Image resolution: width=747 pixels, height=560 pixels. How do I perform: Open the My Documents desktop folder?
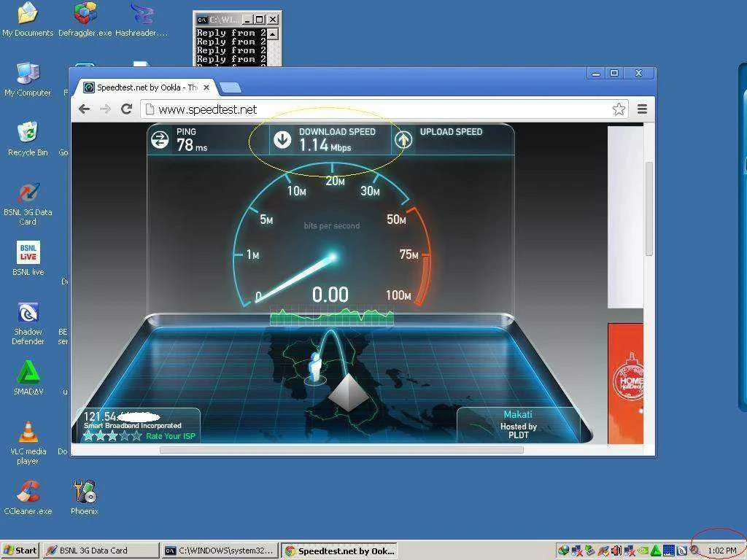point(28,19)
